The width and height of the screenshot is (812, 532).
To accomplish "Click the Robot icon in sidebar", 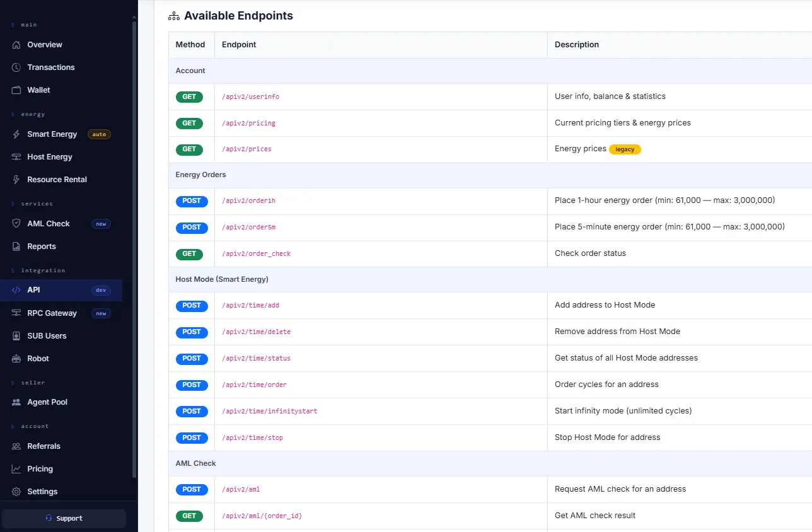I will click(x=16, y=359).
